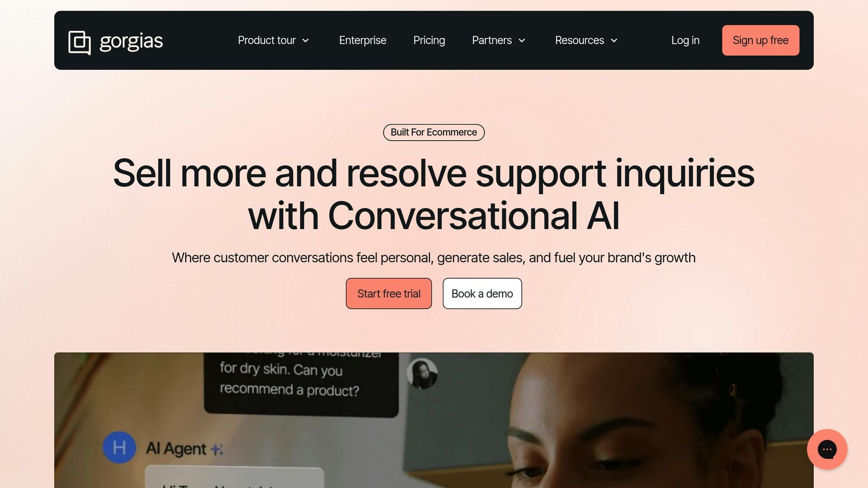The height and width of the screenshot is (488, 868).
Task: Click the gorgias wordmark text
Action: (131, 41)
